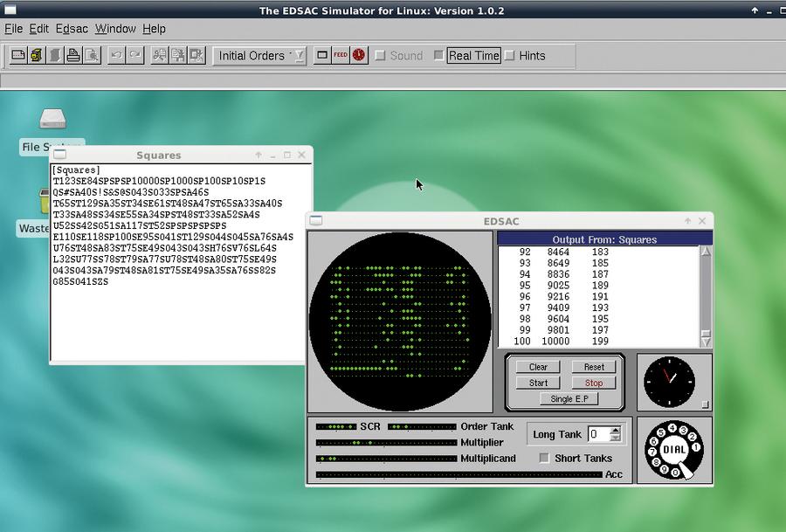
Task: Click the CRT tank display monitor
Action: (400, 321)
